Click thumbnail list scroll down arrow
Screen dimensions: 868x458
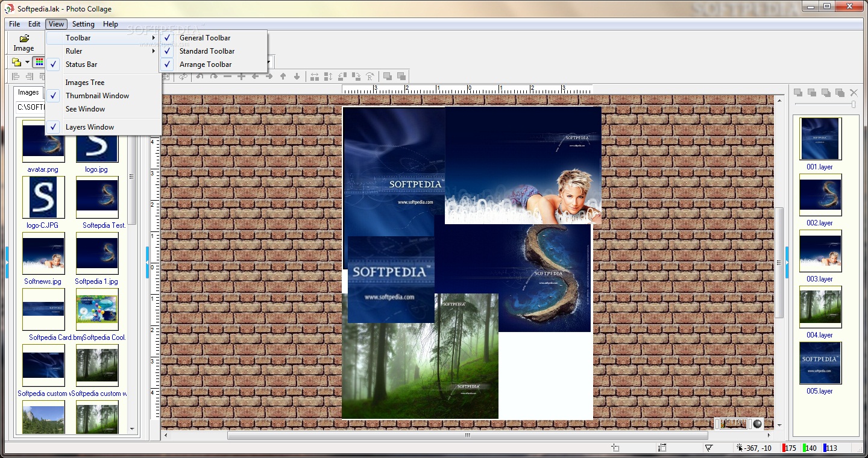pos(132,428)
